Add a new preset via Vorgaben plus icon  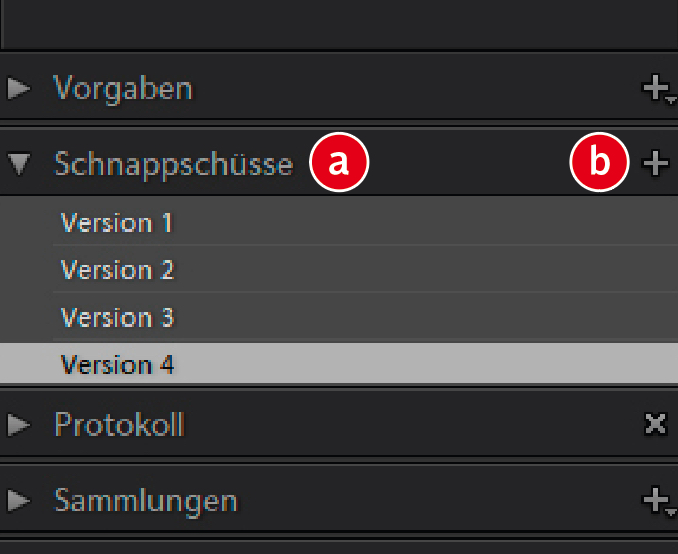655,89
